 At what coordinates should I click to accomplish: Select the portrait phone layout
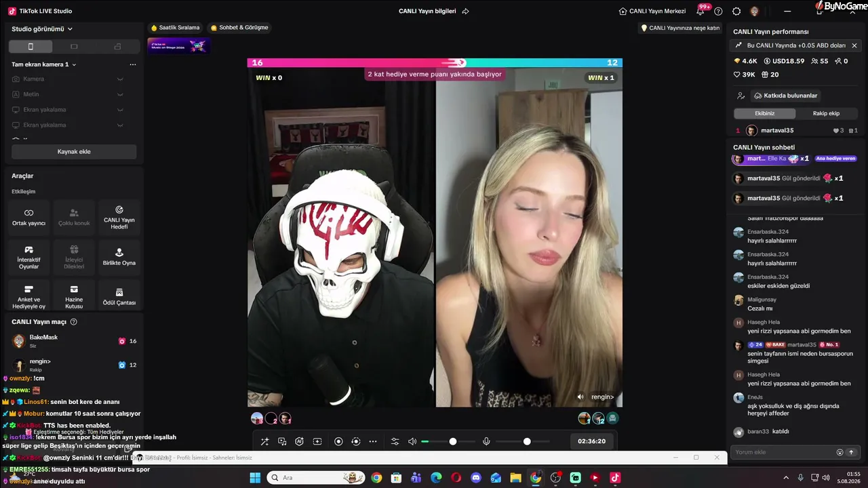click(31, 47)
